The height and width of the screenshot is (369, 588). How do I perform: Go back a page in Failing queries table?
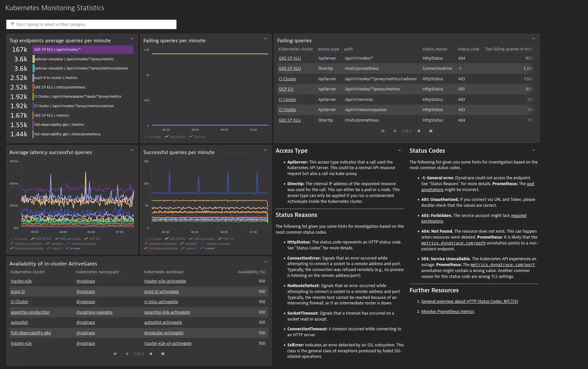click(395, 131)
